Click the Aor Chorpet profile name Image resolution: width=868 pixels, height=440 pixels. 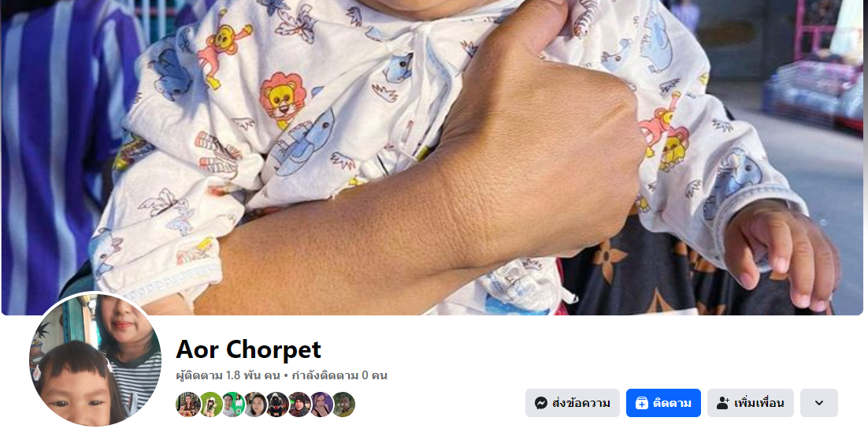248,349
